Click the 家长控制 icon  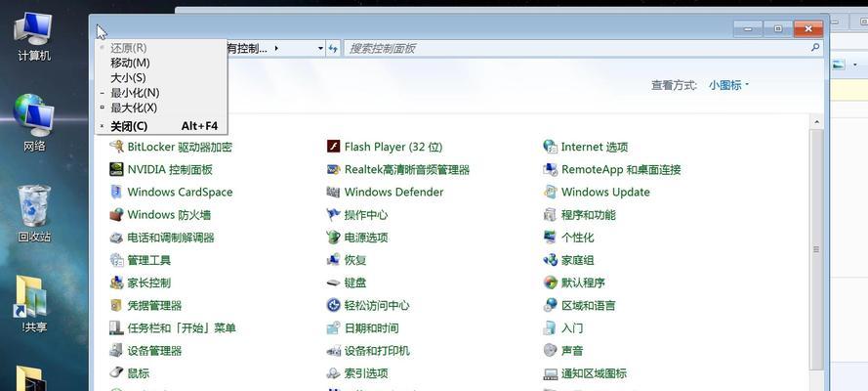tap(116, 282)
